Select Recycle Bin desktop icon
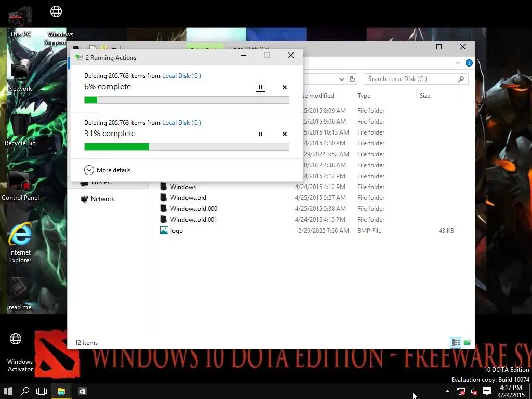This screenshot has width=532, height=399. pyautogui.click(x=20, y=130)
